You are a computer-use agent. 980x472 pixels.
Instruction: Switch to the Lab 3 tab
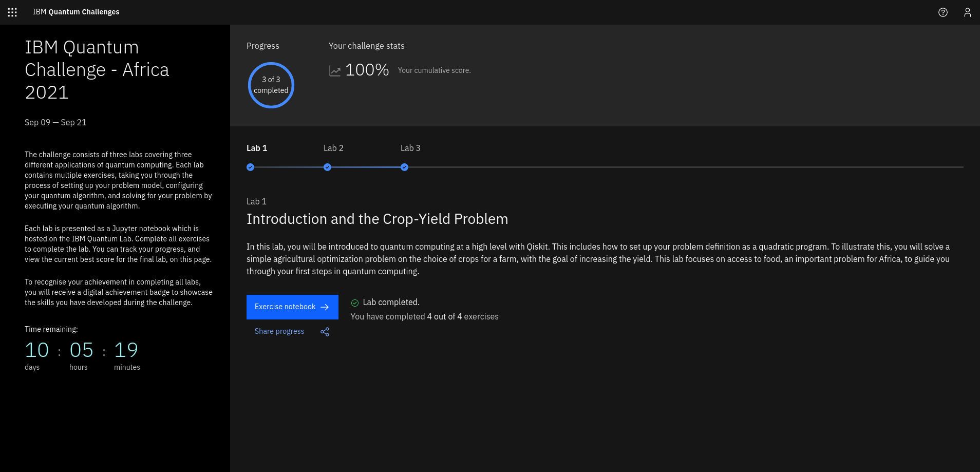point(410,148)
